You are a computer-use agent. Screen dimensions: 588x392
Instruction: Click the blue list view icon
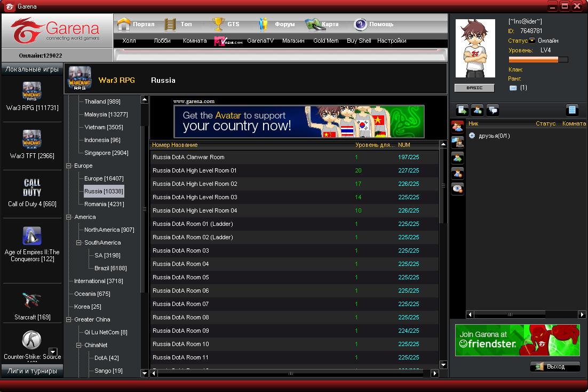point(572,109)
